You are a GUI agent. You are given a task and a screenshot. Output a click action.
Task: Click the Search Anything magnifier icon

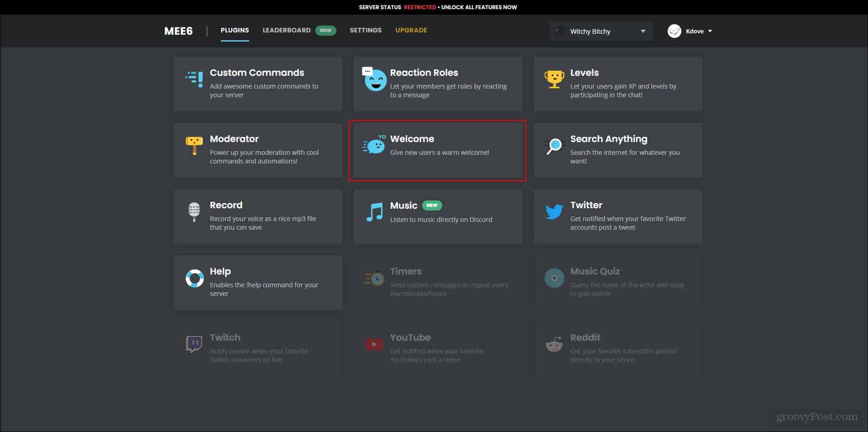(x=554, y=146)
